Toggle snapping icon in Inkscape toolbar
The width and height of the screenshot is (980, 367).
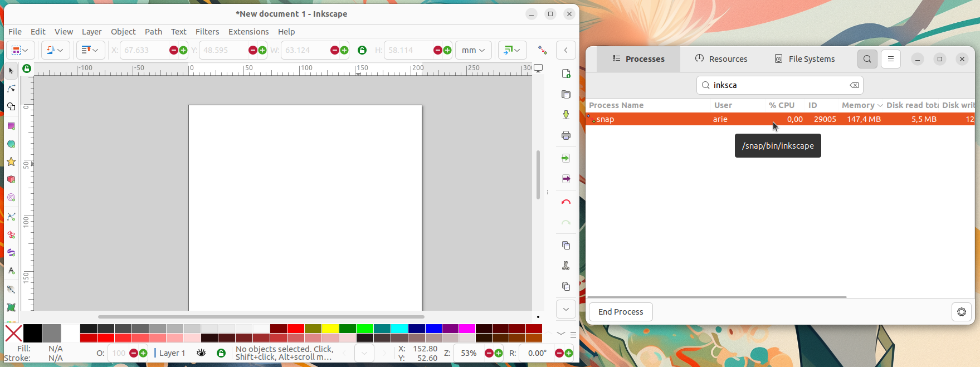click(x=542, y=50)
